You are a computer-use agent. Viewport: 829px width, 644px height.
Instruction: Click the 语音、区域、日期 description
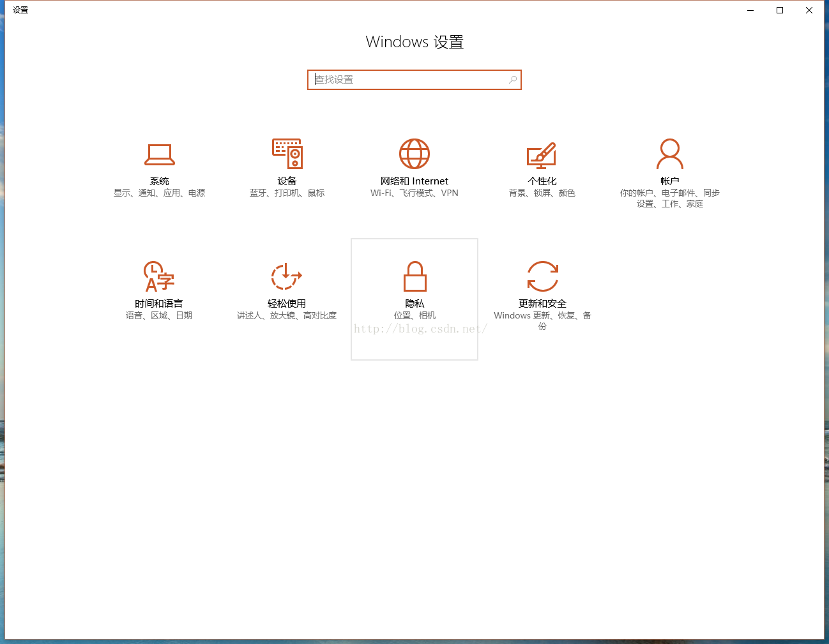pos(159,315)
